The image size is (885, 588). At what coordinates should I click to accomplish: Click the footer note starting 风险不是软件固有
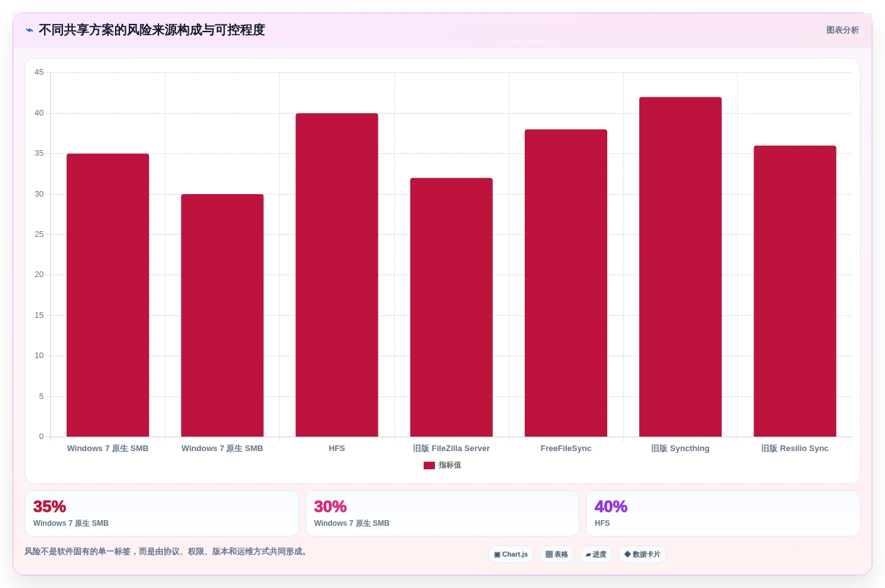pos(166,552)
